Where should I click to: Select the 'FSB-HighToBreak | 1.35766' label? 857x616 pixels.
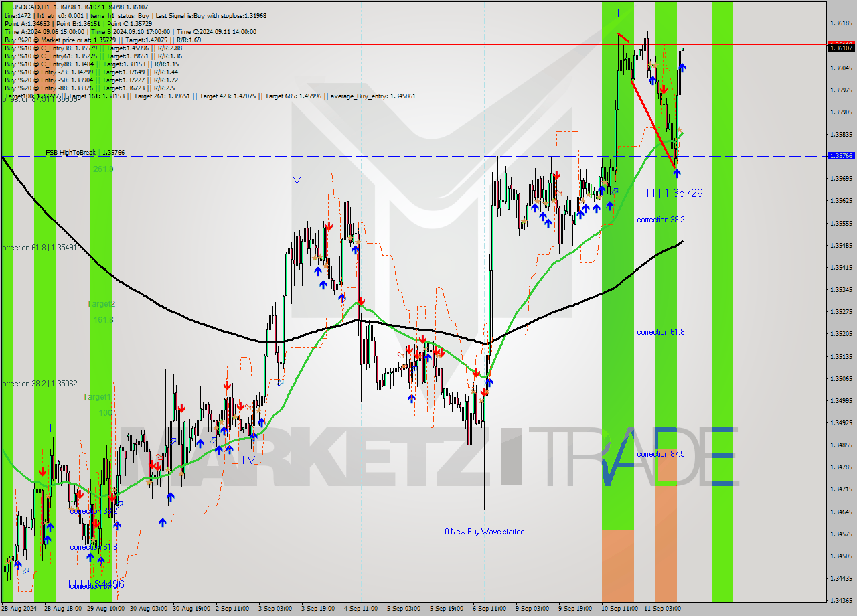85,153
